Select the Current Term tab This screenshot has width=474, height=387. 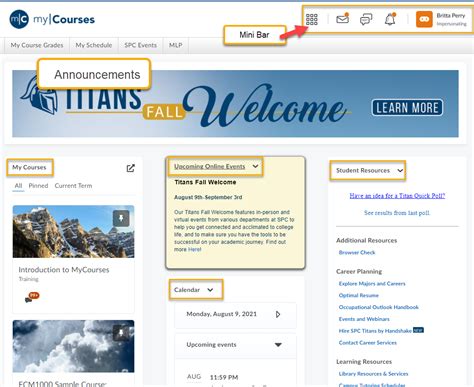click(x=73, y=186)
